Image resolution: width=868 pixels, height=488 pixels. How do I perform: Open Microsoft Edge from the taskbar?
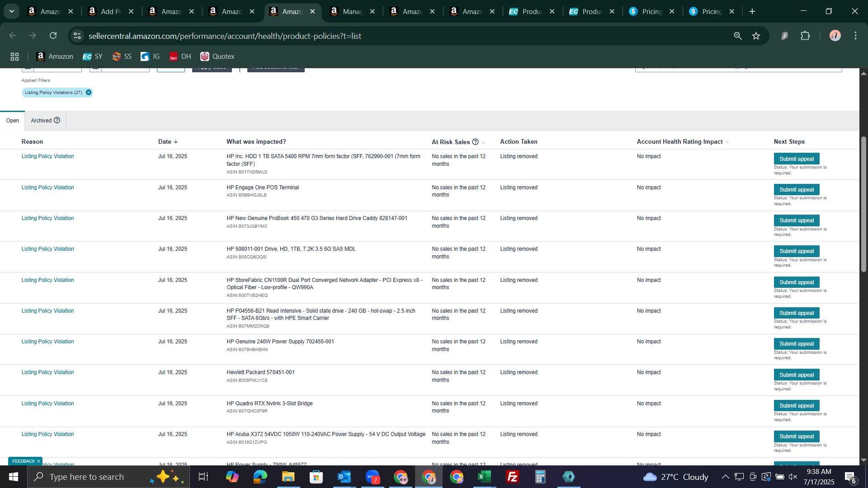[x=260, y=477]
